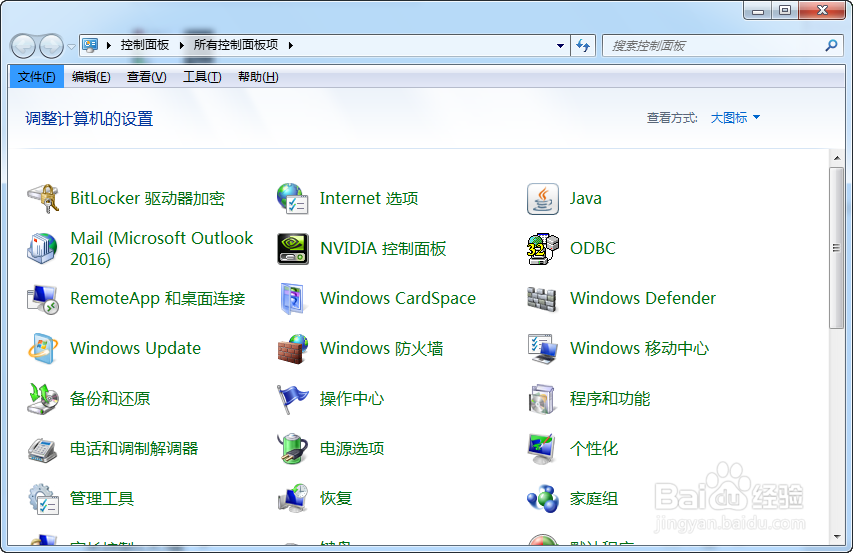
Task: Maximize the control panel window
Action: click(785, 10)
